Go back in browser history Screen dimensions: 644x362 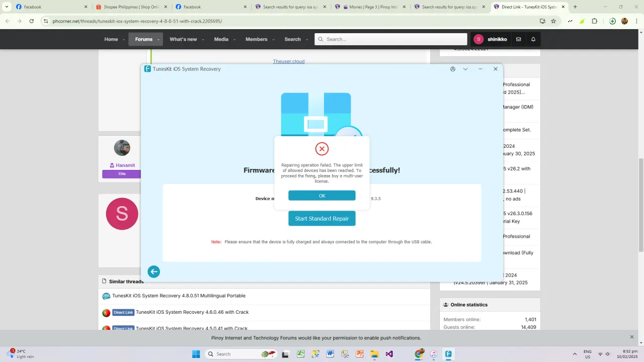click(x=8, y=21)
